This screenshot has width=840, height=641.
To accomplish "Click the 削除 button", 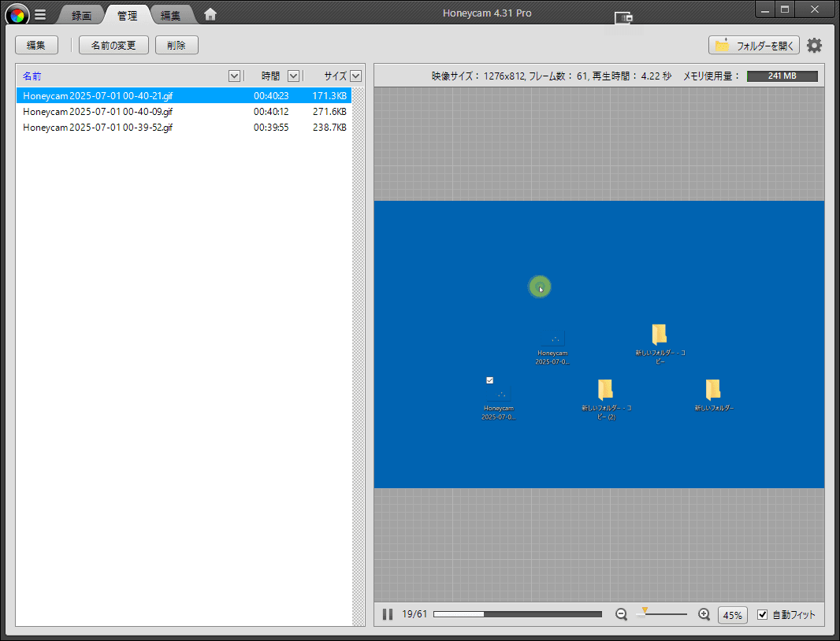I will pyautogui.click(x=177, y=46).
